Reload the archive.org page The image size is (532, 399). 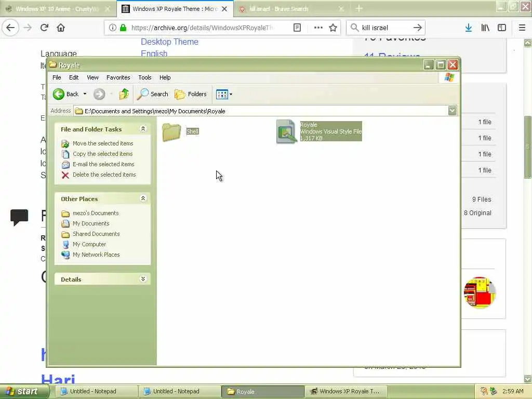coord(44,28)
